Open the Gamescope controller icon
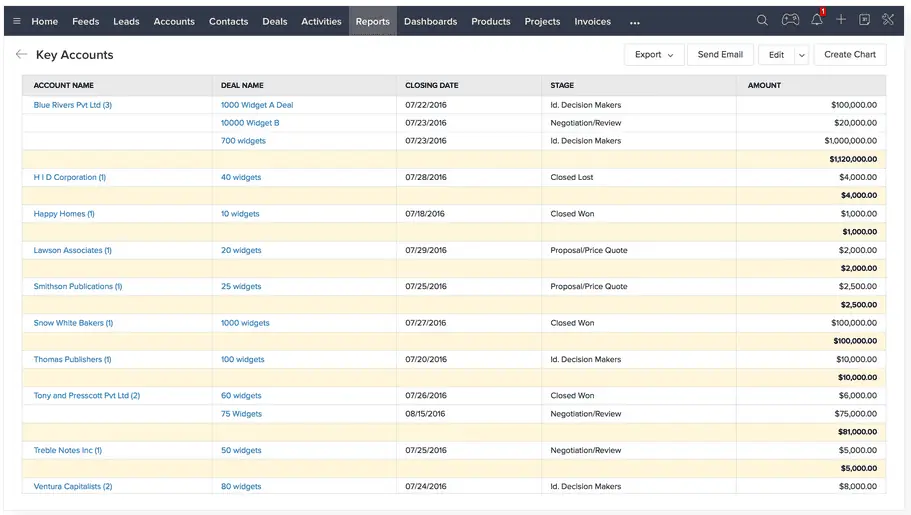 (x=790, y=21)
